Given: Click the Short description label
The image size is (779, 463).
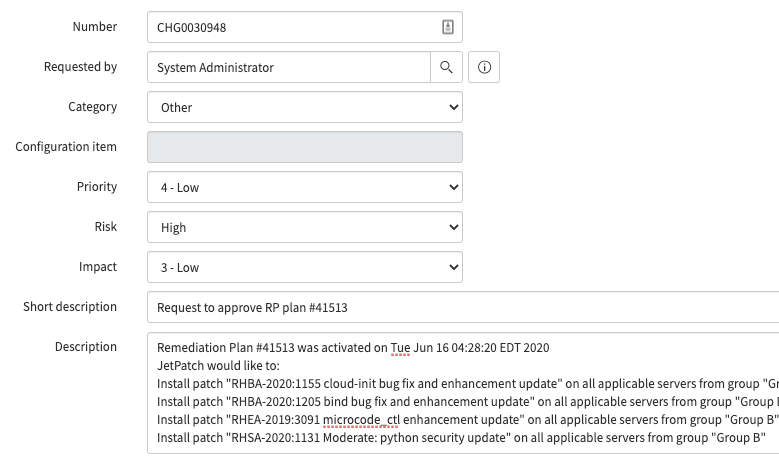Looking at the screenshot, I should (x=70, y=307).
